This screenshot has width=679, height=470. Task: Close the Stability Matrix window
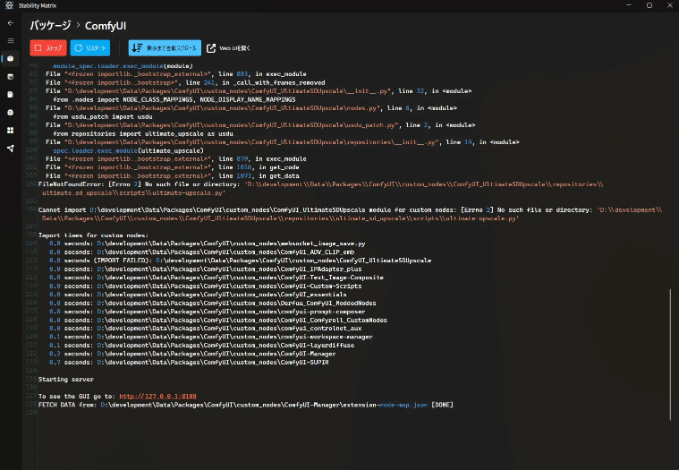[669, 5]
